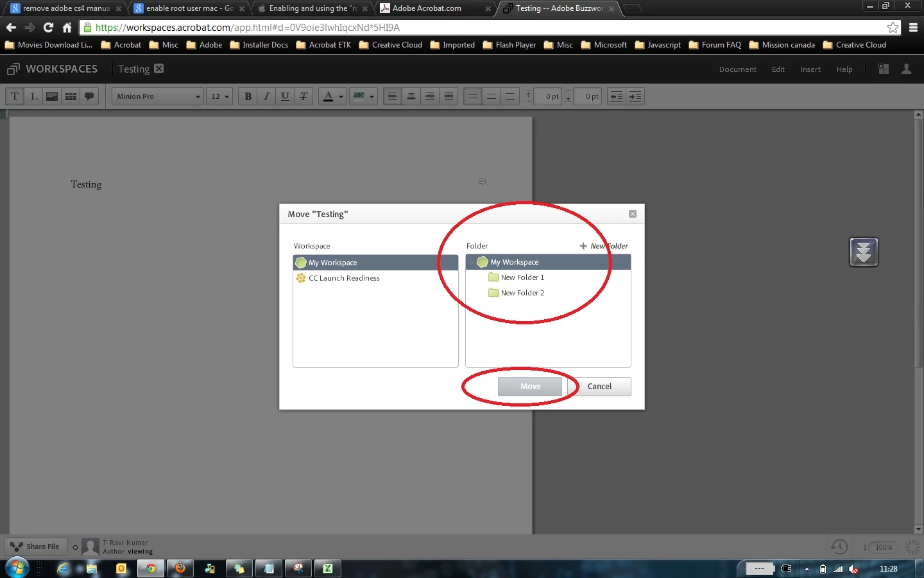Open the layout grid icon in header
The image size is (924, 578).
tap(884, 69)
